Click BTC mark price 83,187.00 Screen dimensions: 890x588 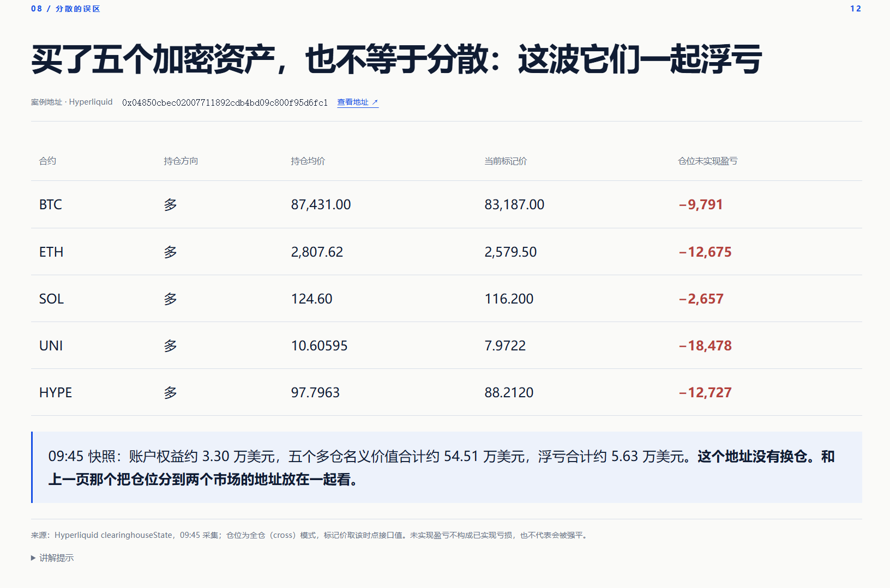pyautogui.click(x=514, y=204)
